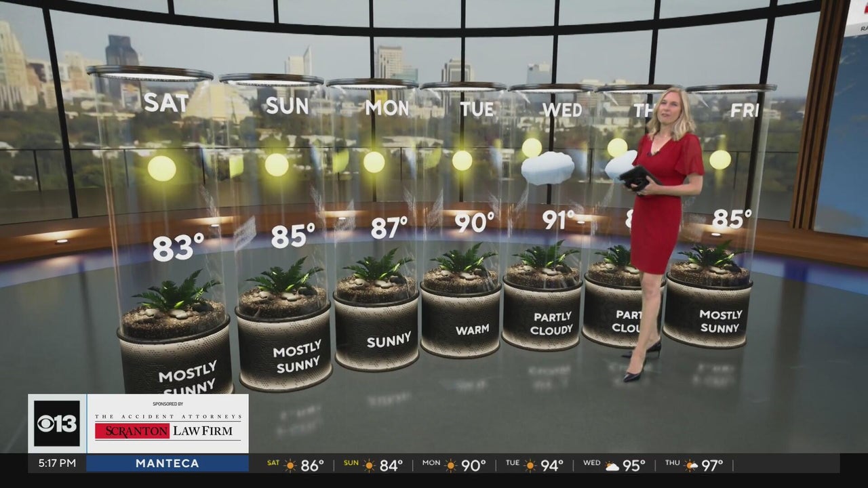Click the 5:17 PM time display
868x488 pixels.
(58, 464)
